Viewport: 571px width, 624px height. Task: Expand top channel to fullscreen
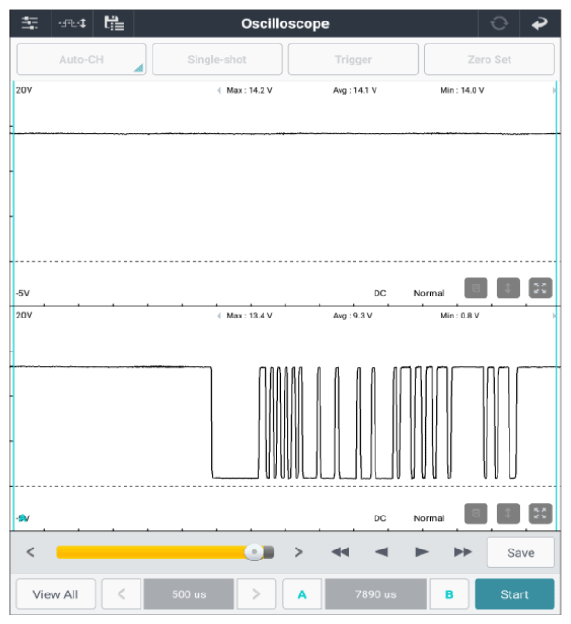pos(540,288)
